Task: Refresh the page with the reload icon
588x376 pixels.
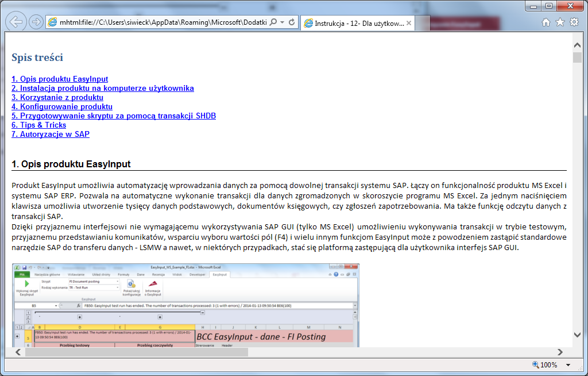Action: point(292,22)
